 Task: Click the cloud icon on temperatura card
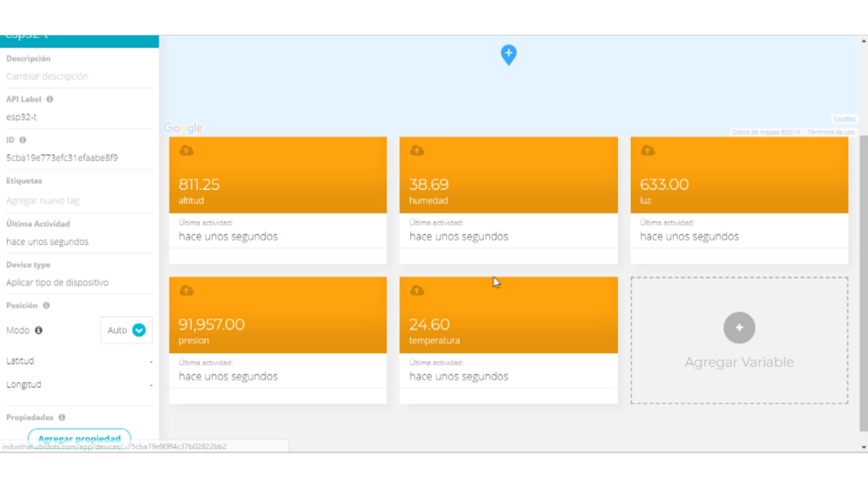(x=417, y=291)
